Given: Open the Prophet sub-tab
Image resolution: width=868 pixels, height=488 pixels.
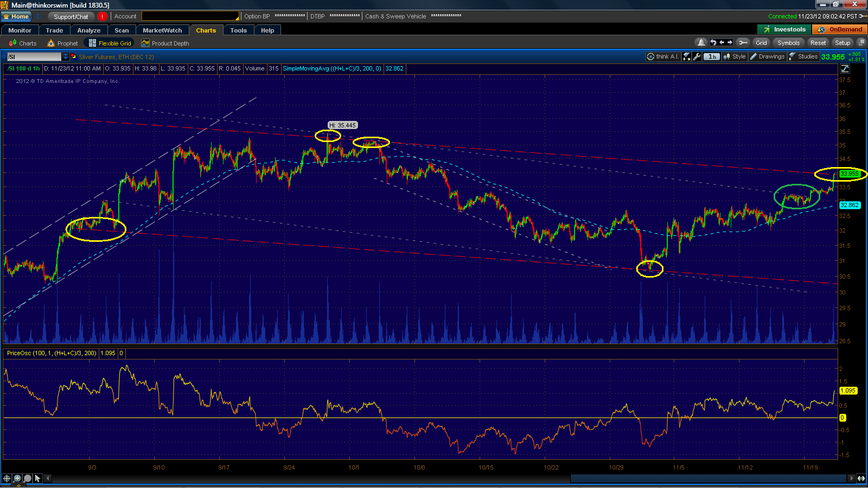Looking at the screenshot, I should pos(62,43).
